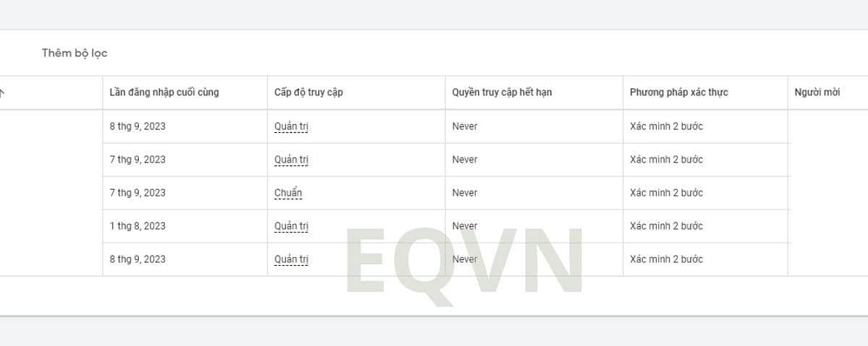Click the "7 thg 9, 2023" date beside "Chuẩn"
Image resolution: width=868 pixels, height=346 pixels.
[x=137, y=193]
